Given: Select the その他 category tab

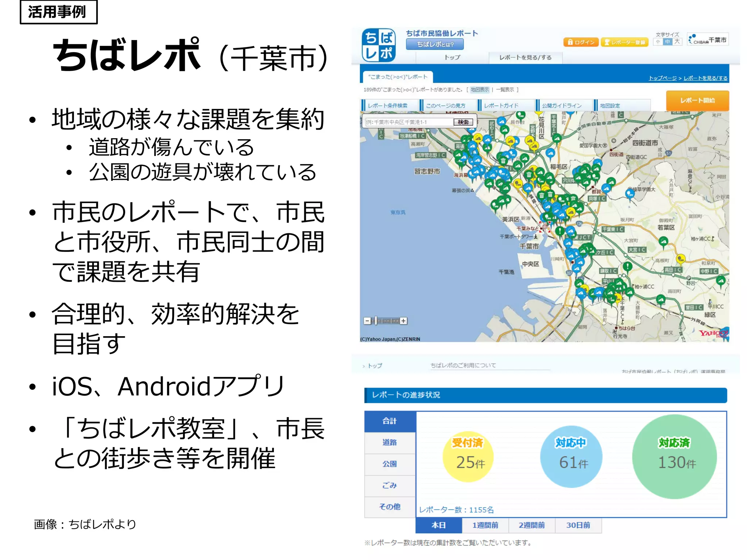Looking at the screenshot, I should 390,507.
